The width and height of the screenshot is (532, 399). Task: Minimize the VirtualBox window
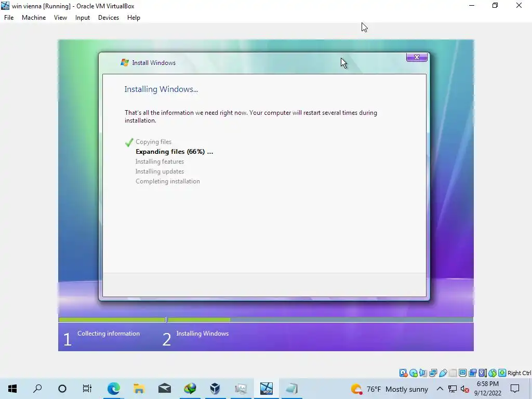[x=472, y=5]
